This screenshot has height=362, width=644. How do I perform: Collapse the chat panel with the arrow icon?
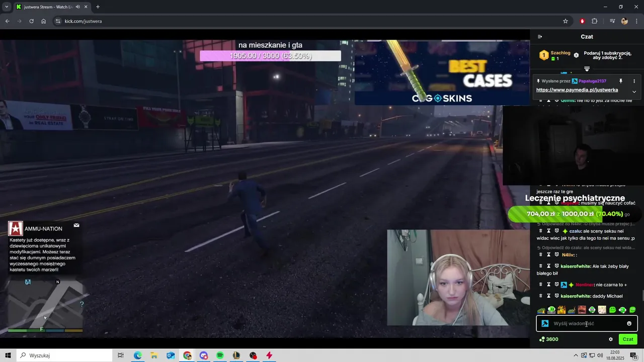(x=540, y=37)
